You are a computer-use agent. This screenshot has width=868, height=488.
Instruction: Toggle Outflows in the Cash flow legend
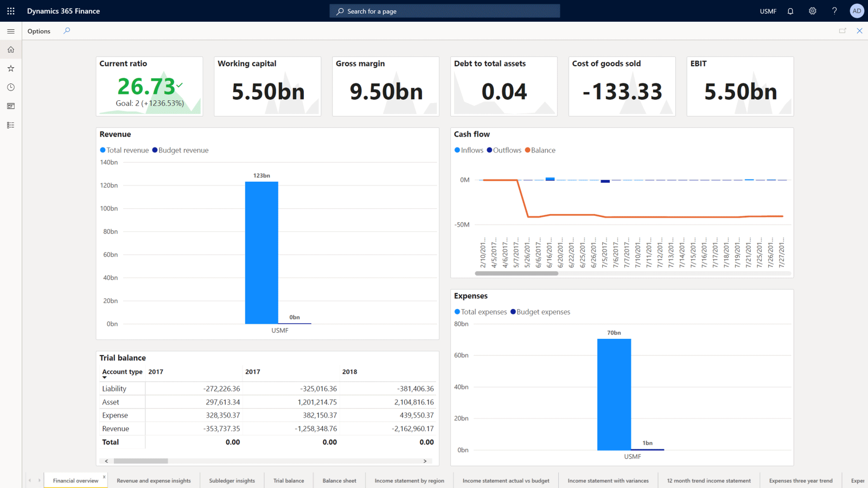pyautogui.click(x=503, y=150)
